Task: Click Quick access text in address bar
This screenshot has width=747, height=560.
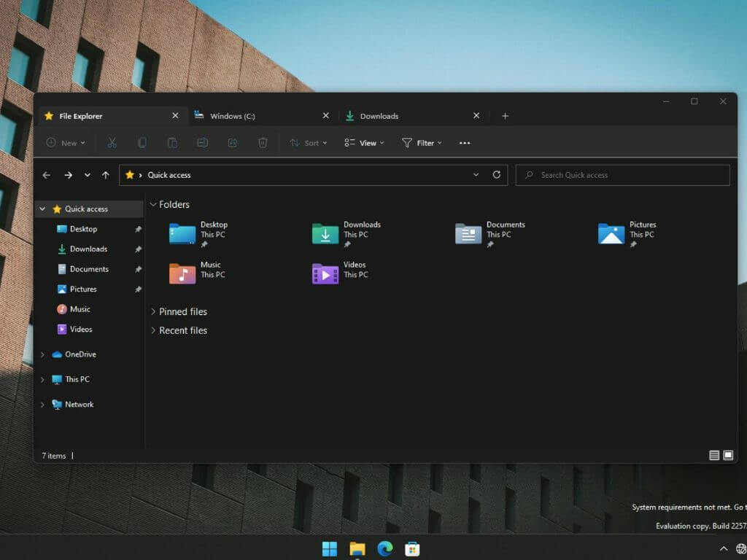Action: [x=169, y=175]
